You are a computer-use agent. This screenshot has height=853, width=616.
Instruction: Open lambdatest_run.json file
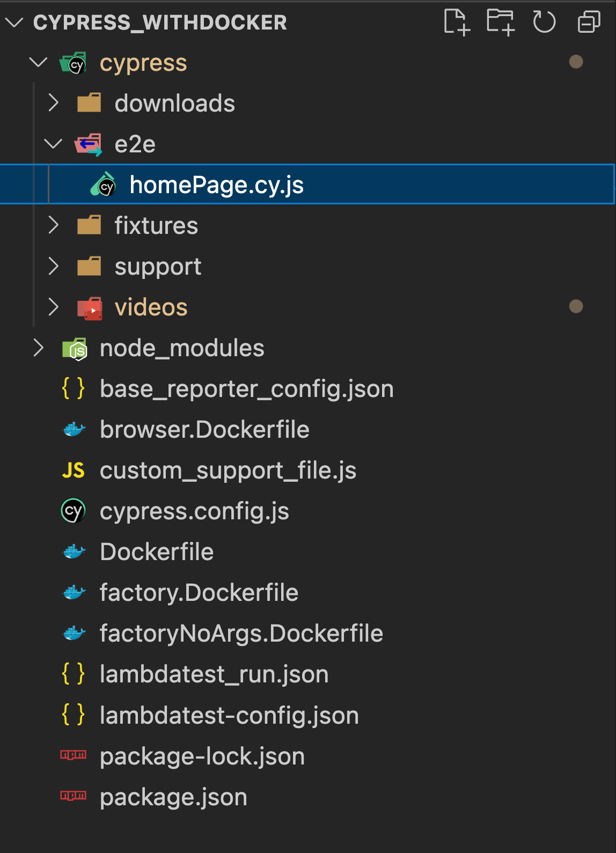214,674
